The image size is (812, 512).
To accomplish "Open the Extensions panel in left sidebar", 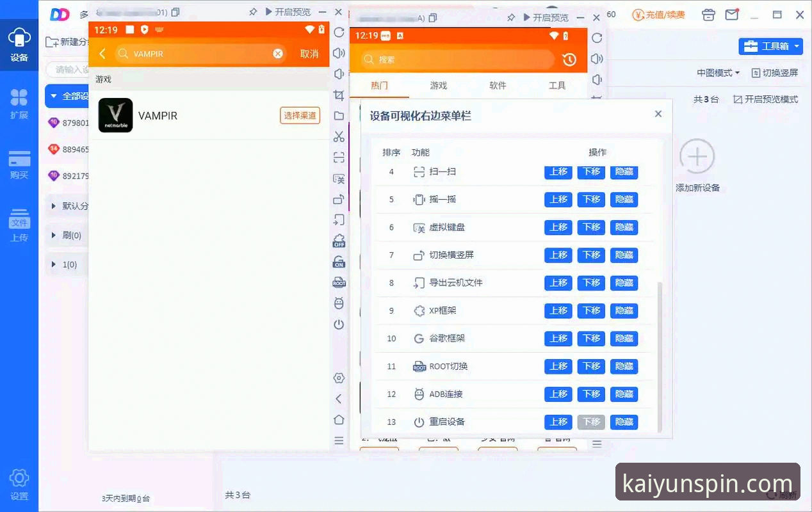I will pyautogui.click(x=19, y=104).
